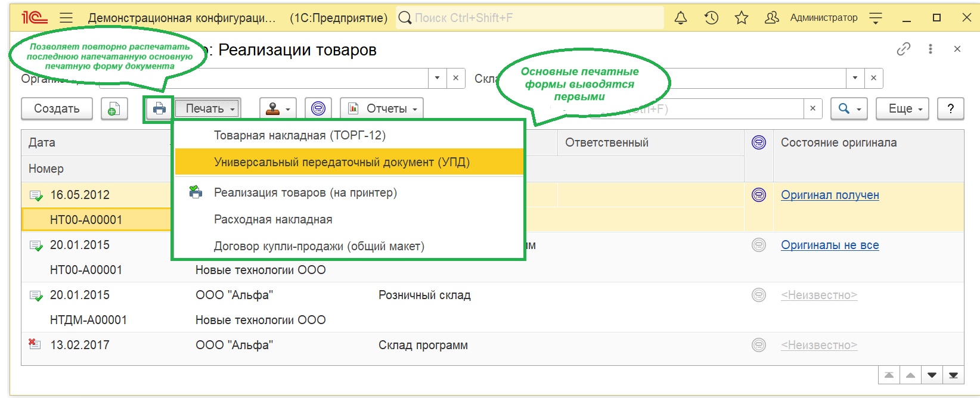Click the printer quick reprint icon
Image resolution: width=980 pixels, height=398 pixels.
[x=159, y=109]
